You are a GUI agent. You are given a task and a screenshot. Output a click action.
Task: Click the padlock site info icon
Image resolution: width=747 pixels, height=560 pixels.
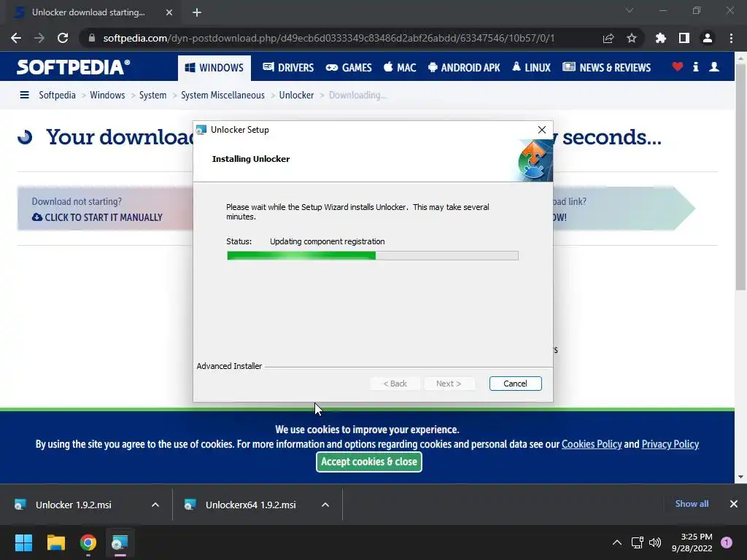click(91, 38)
